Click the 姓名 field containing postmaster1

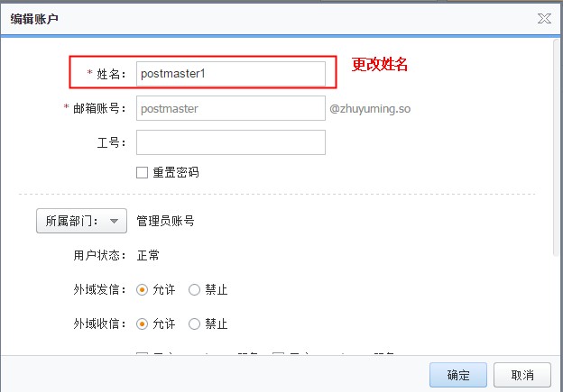230,74
